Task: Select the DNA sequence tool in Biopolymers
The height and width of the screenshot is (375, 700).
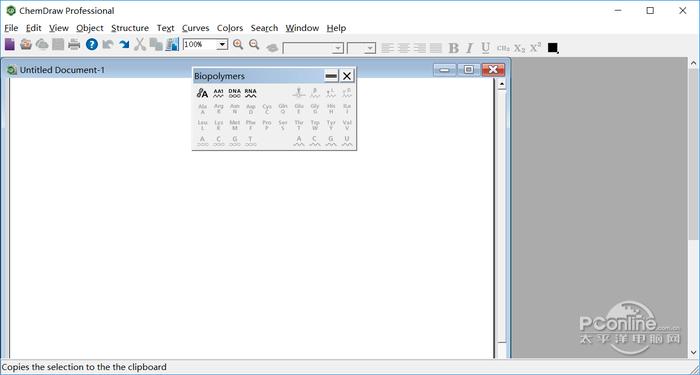Action: coord(234,93)
